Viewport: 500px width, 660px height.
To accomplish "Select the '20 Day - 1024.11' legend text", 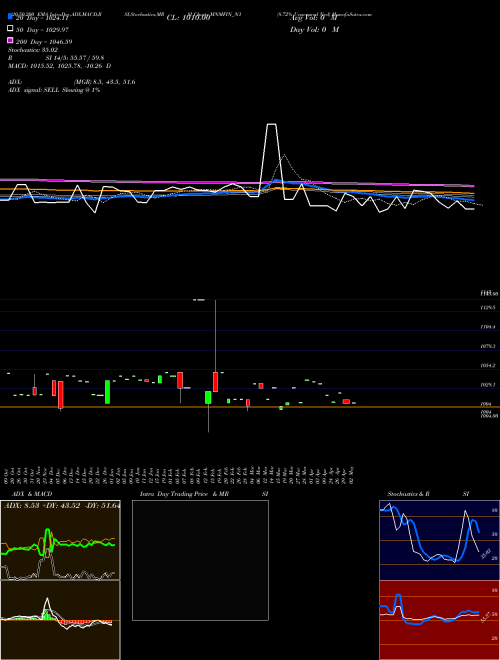I will click(42, 18).
